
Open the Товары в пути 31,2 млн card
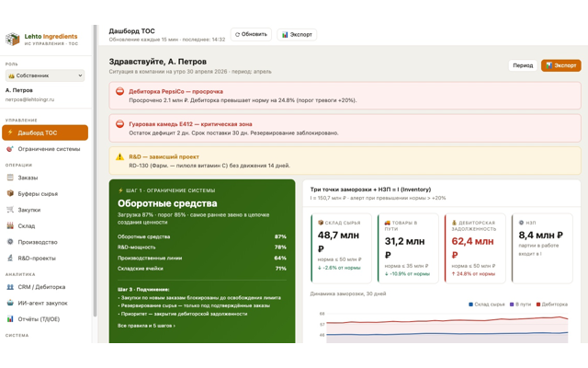(408, 248)
